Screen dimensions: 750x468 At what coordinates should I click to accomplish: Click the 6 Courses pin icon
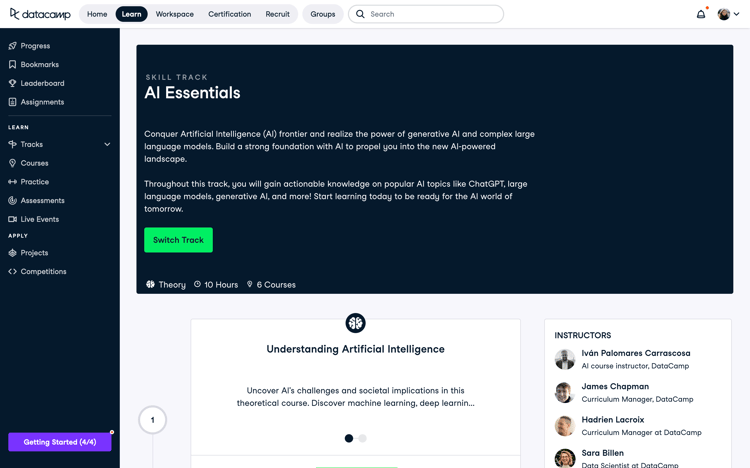[249, 284]
